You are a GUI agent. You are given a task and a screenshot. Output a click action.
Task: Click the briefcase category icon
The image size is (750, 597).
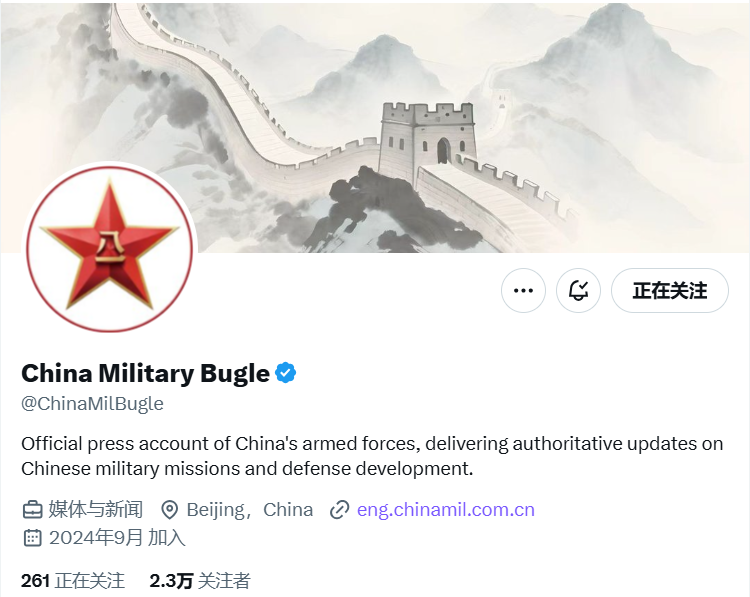(33, 510)
